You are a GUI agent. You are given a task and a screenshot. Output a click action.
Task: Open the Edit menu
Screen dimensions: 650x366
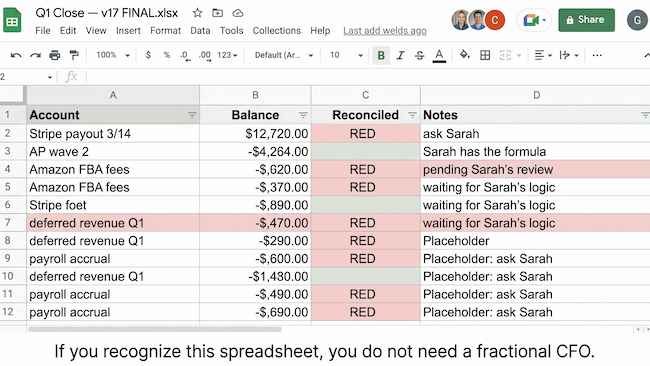[x=68, y=31]
